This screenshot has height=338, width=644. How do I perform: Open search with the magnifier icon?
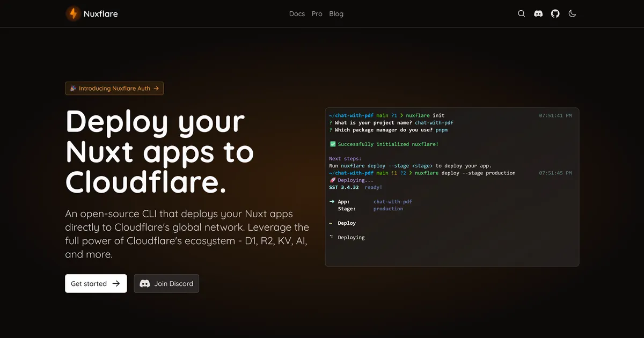click(x=521, y=14)
